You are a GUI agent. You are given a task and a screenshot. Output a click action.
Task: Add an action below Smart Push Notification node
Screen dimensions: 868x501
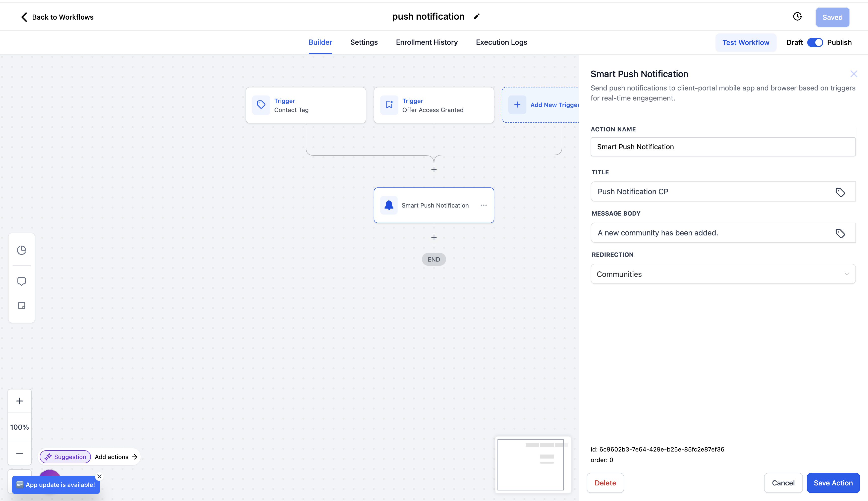pyautogui.click(x=434, y=237)
